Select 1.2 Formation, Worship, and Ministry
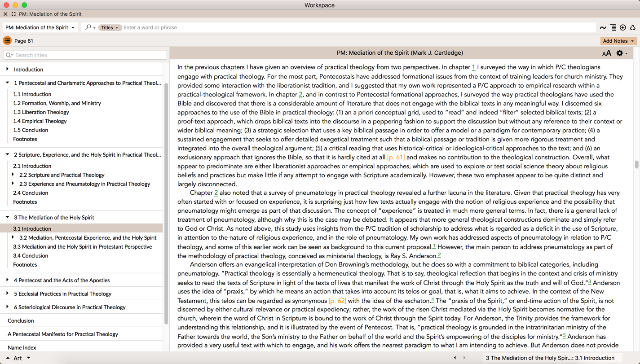The width and height of the screenshot is (640, 364). (x=57, y=103)
